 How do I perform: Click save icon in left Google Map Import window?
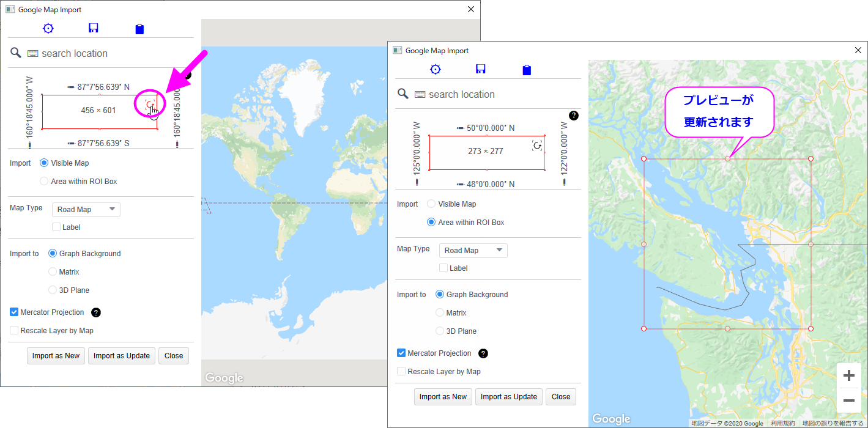[94, 28]
